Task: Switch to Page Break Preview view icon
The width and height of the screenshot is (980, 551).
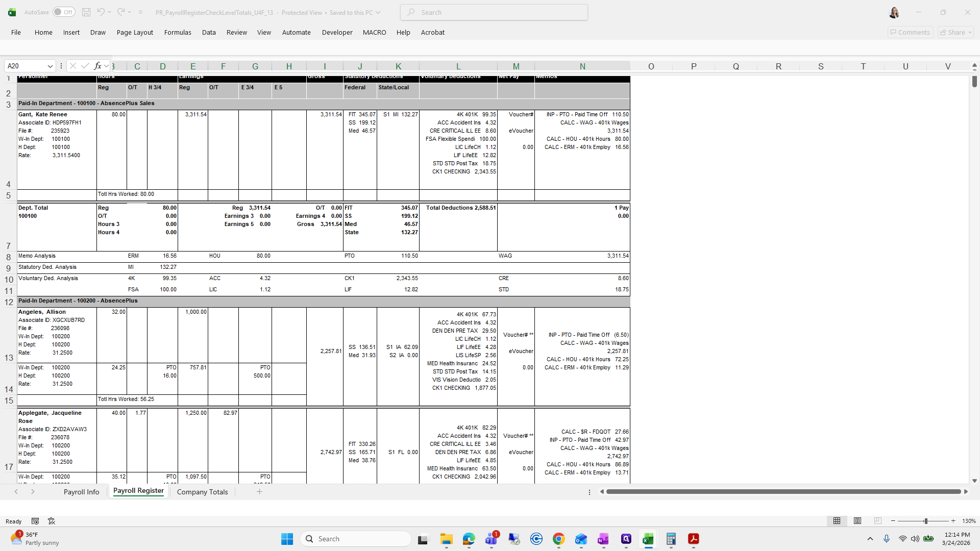Action: [x=877, y=521]
